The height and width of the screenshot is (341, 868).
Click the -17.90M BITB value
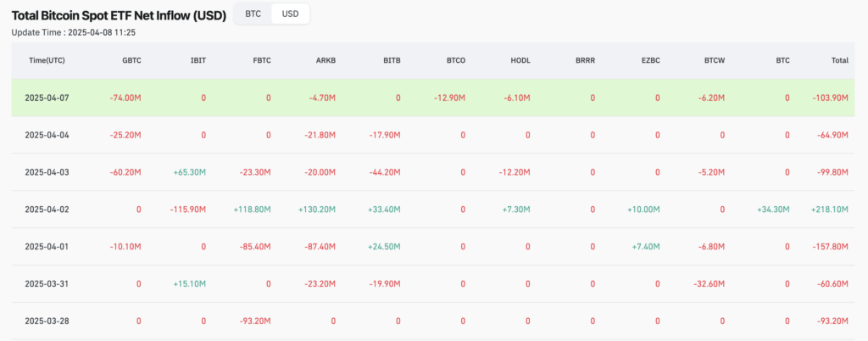[385, 135]
